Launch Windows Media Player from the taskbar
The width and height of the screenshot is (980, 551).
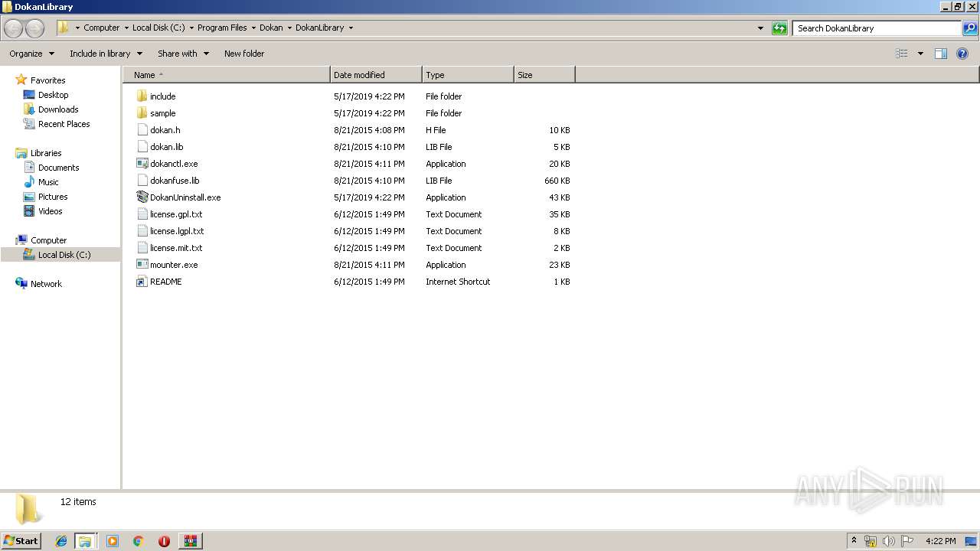point(113,541)
